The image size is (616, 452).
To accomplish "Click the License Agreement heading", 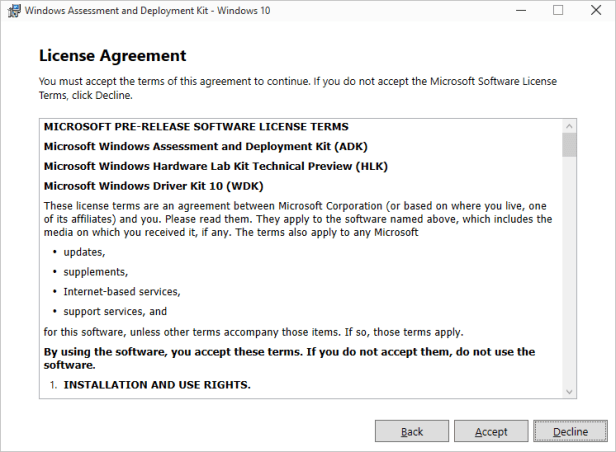I will pos(112,56).
